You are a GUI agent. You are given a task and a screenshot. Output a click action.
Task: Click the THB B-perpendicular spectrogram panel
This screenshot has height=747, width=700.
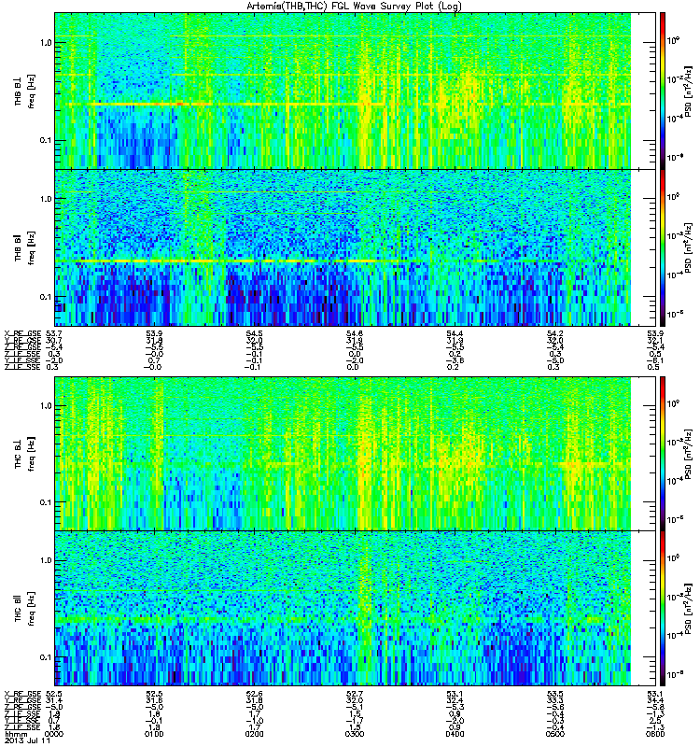pos(343,91)
